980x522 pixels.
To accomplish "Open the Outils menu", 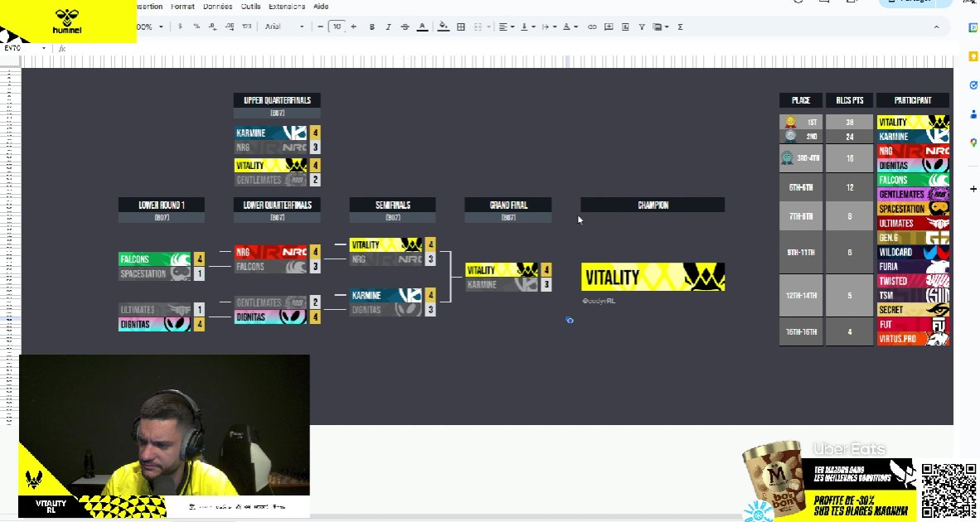I will pyautogui.click(x=250, y=7).
